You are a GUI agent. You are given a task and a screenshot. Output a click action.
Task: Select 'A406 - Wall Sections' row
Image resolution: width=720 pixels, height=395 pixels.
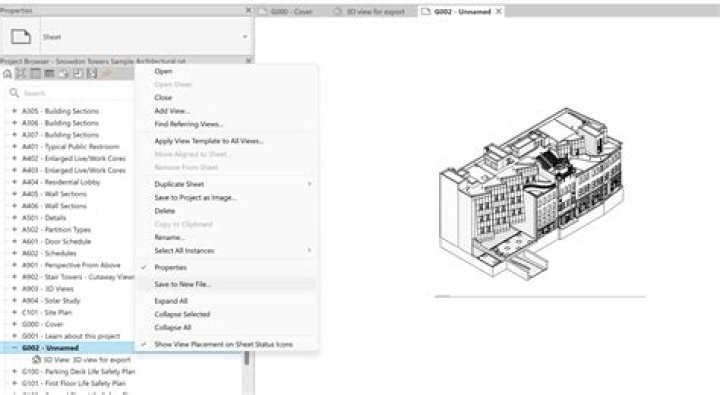[54, 206]
